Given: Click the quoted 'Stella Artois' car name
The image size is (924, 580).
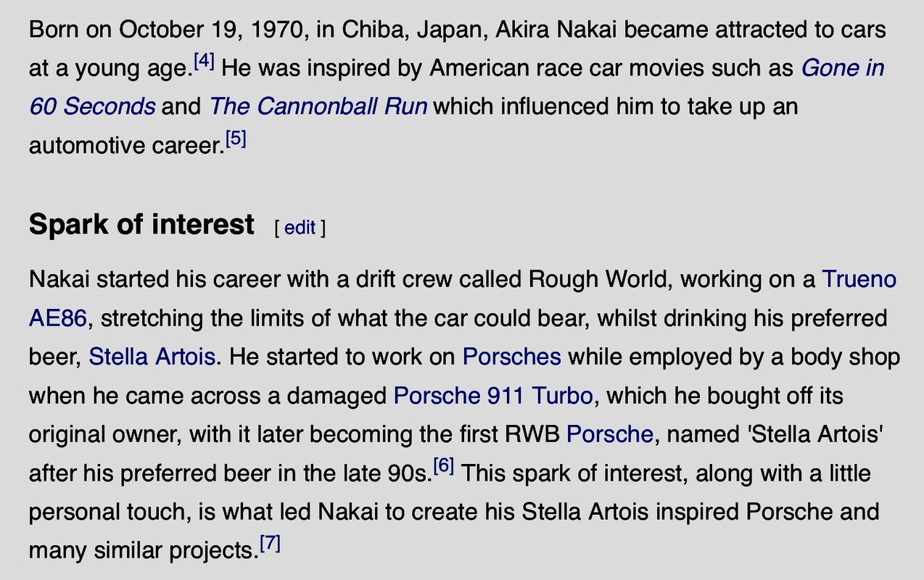Looking at the screenshot, I should [815, 434].
